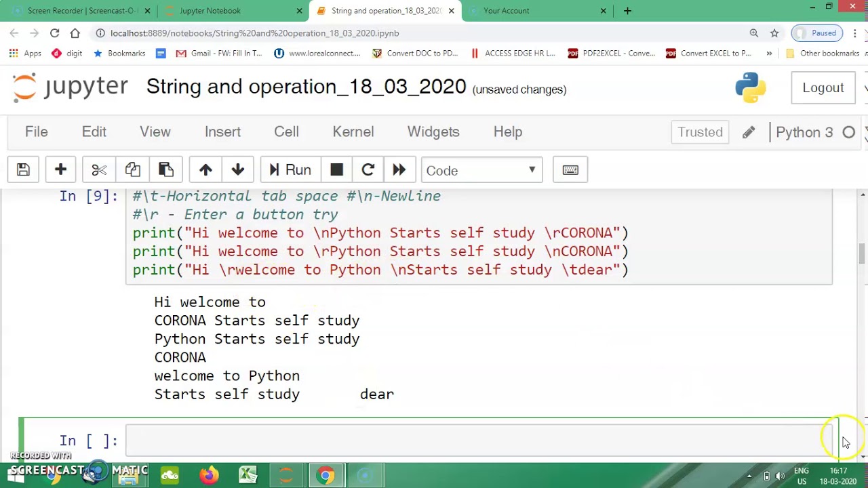The image size is (868, 488).
Task: Click the Python 3 kernel indicator circle
Action: [x=848, y=133]
